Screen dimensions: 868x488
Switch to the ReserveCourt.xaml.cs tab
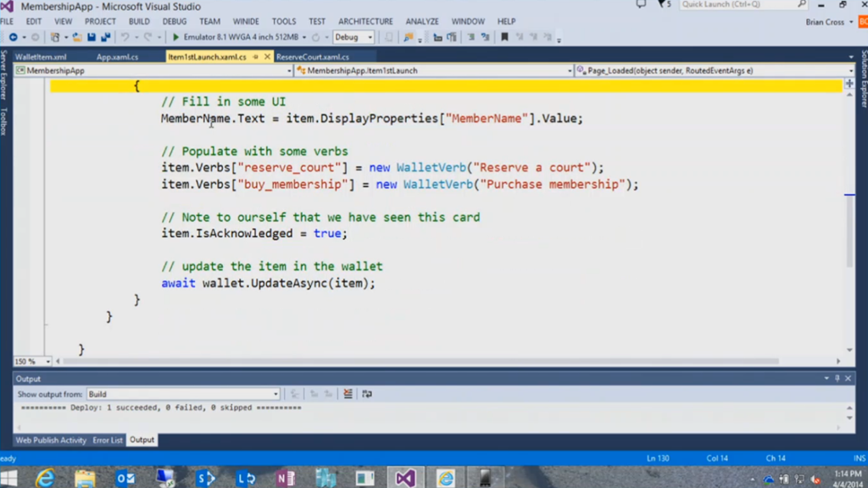pyautogui.click(x=313, y=57)
